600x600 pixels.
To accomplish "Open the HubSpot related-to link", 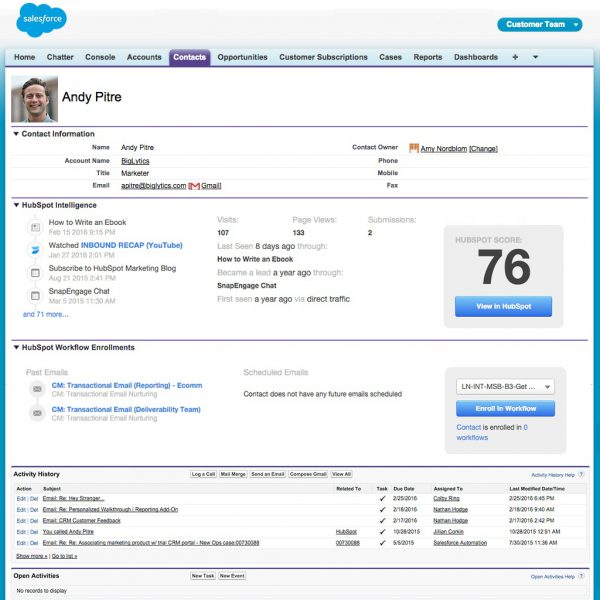I will coord(346,532).
